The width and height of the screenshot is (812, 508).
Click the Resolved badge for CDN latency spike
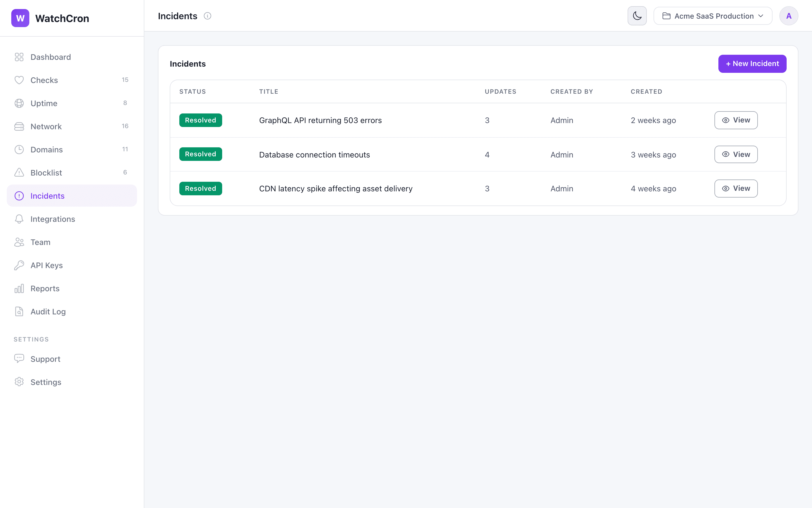click(x=201, y=189)
